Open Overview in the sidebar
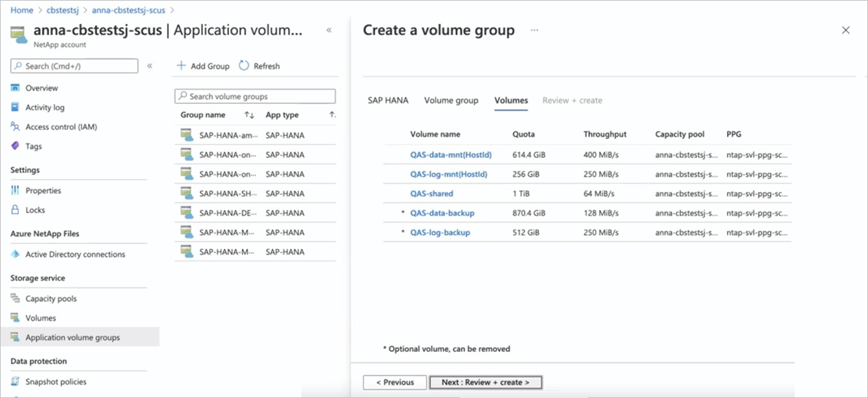The width and height of the screenshot is (868, 398). point(41,88)
